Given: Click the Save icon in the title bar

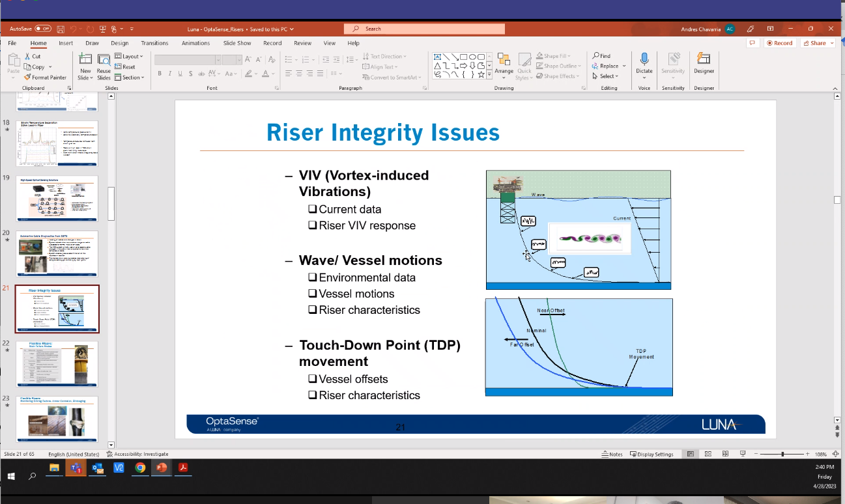Looking at the screenshot, I should point(61,29).
